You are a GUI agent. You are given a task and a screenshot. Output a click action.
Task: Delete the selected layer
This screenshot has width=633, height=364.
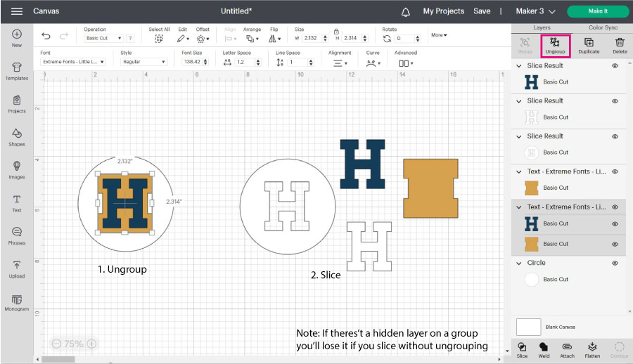coord(620,46)
